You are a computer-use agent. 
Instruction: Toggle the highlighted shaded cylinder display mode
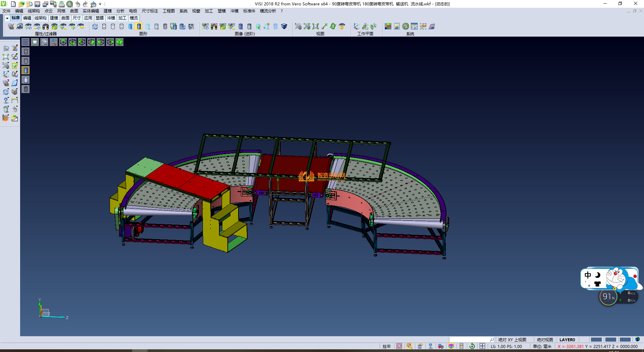pyautogui.click(x=139, y=27)
